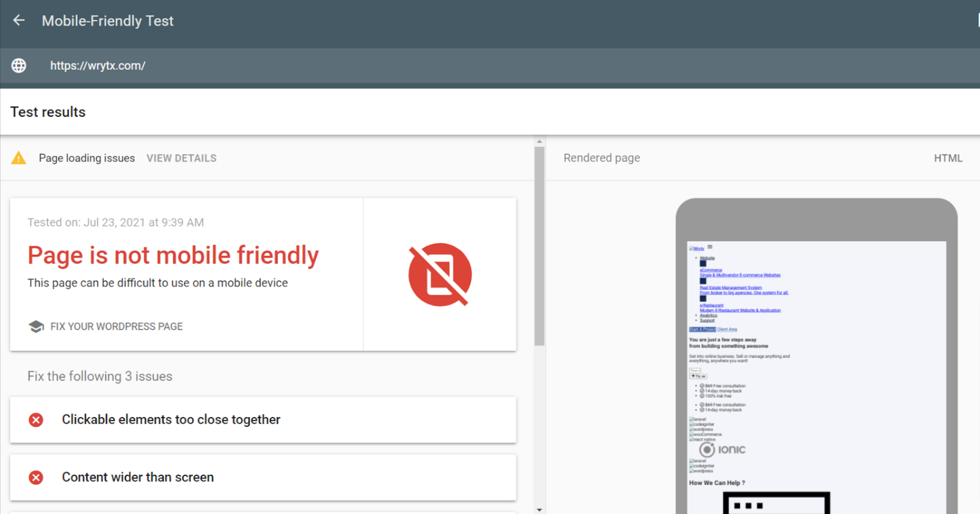Switch to the HTML tab

pyautogui.click(x=948, y=158)
